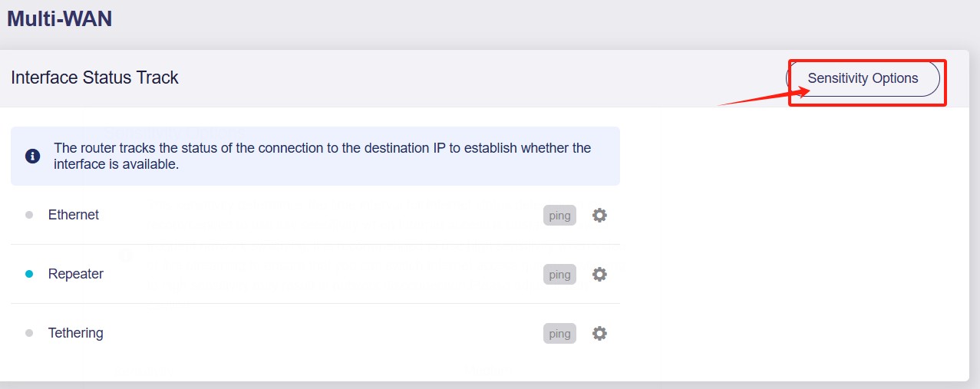Click the info icon in the blue notice

33,156
